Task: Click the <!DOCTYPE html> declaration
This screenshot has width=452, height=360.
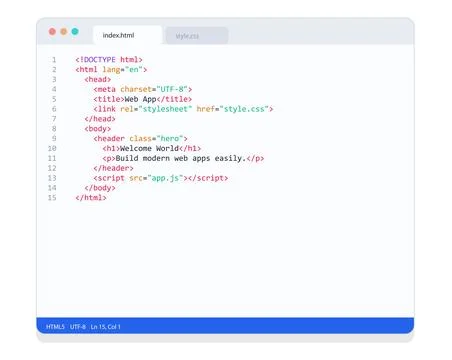Action: [x=109, y=60]
